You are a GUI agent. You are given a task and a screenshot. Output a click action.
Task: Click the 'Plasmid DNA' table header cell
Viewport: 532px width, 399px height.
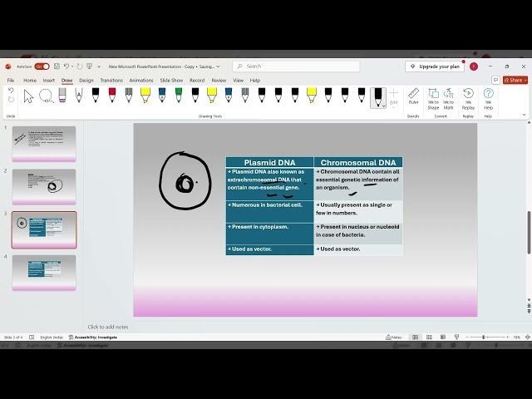coord(269,162)
